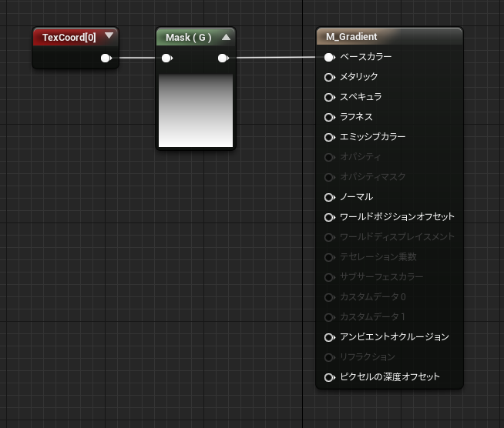
Task: Click the Mask (G) node output pin
Action: tap(223, 58)
